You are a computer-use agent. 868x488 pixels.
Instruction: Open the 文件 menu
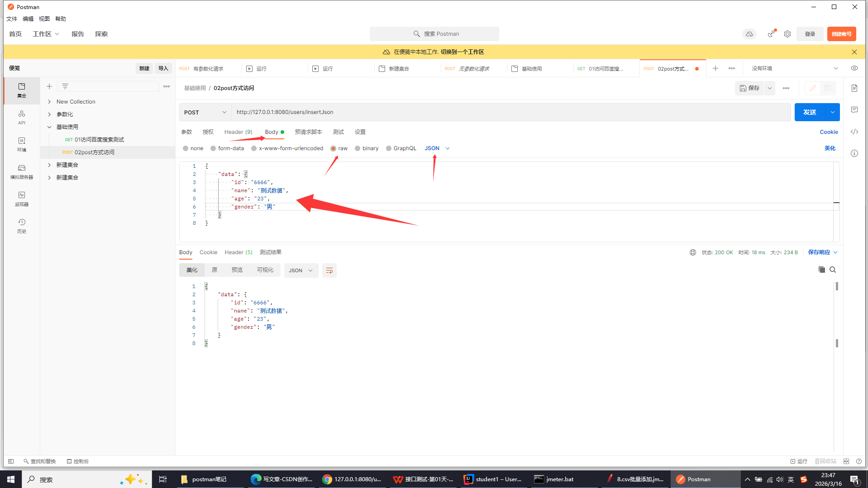12,19
